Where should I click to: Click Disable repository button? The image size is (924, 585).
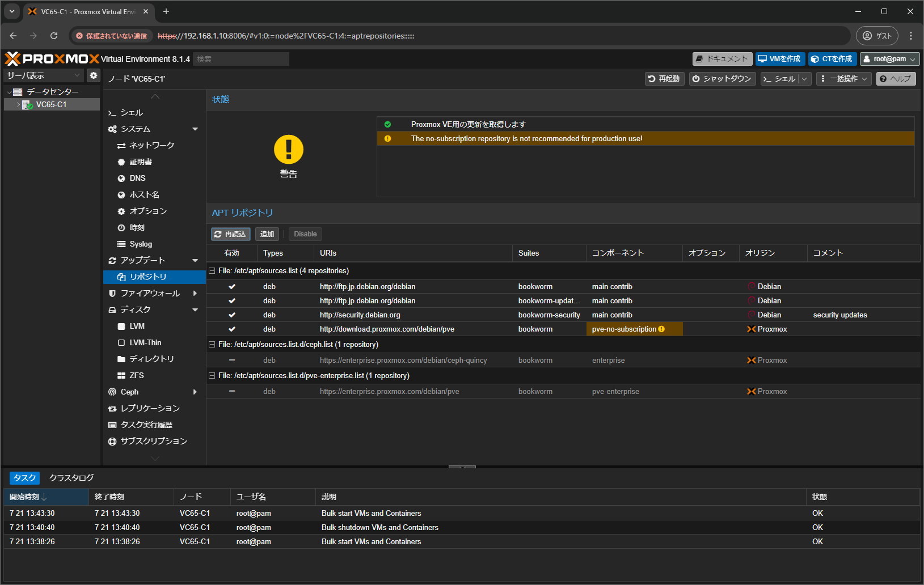coord(305,234)
